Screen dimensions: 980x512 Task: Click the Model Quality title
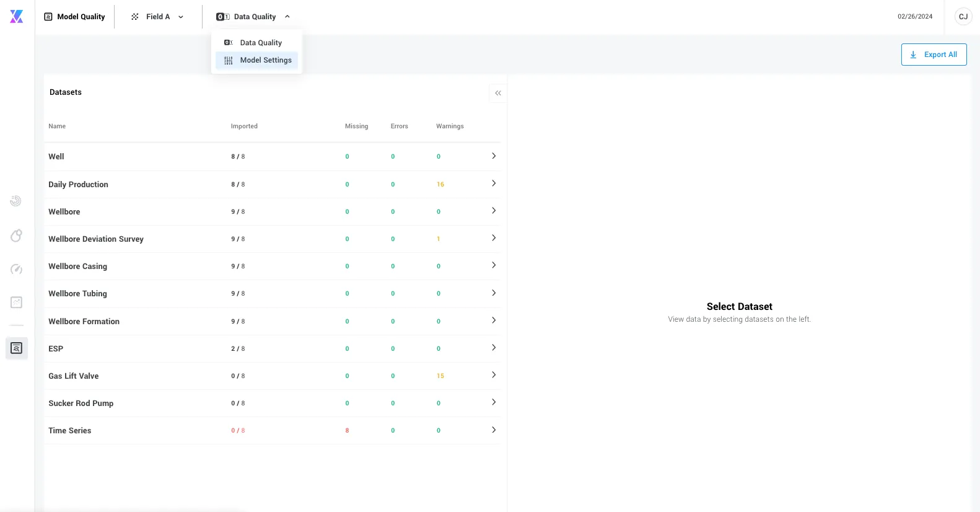point(81,17)
